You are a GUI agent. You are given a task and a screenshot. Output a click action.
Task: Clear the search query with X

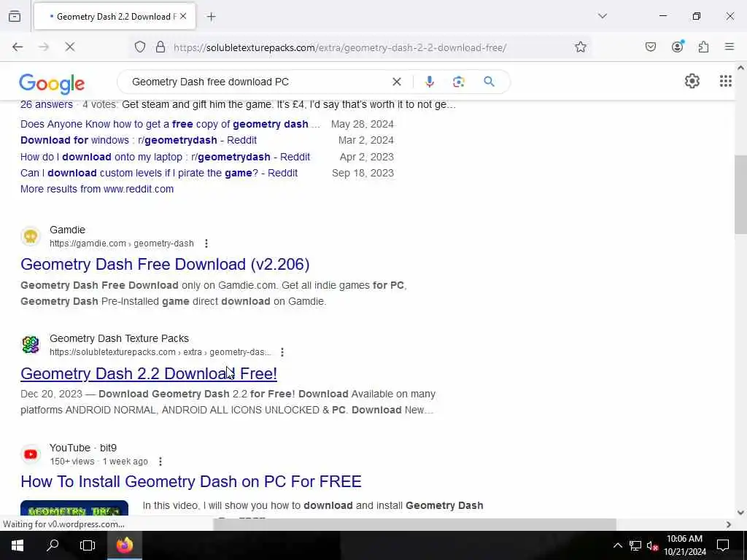click(396, 82)
